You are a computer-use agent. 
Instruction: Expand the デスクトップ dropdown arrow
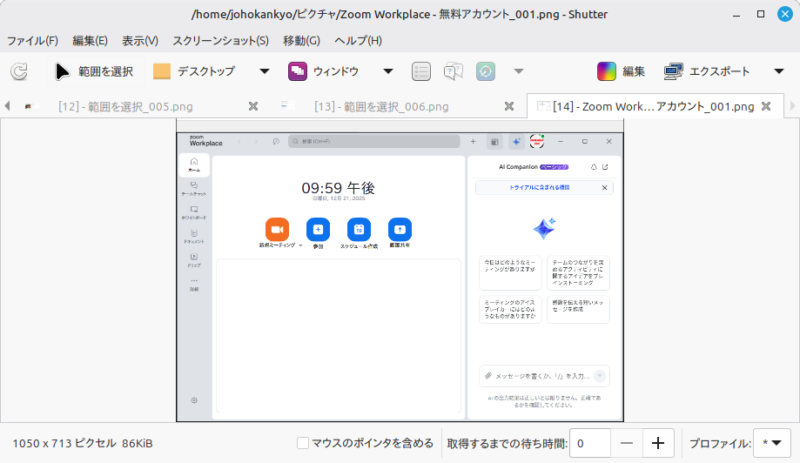click(x=264, y=71)
